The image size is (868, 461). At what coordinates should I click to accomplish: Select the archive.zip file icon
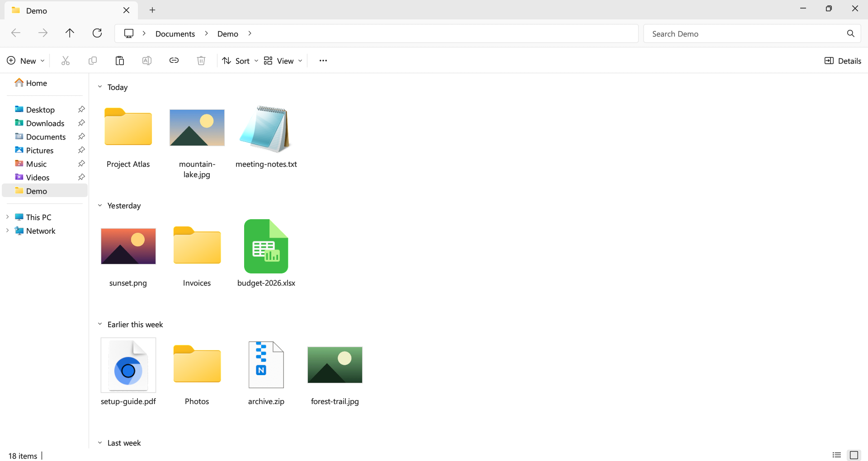pos(266,365)
